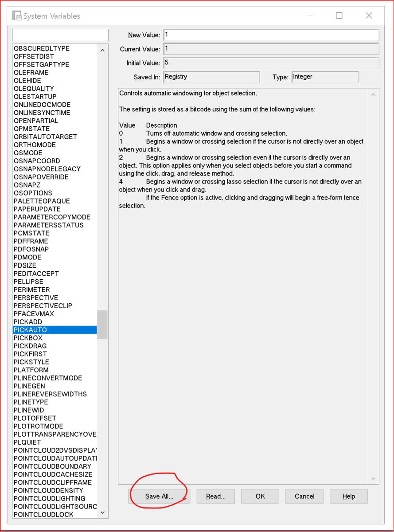Select PEDITACCEPT variable
The image size is (394, 532).
36,274
